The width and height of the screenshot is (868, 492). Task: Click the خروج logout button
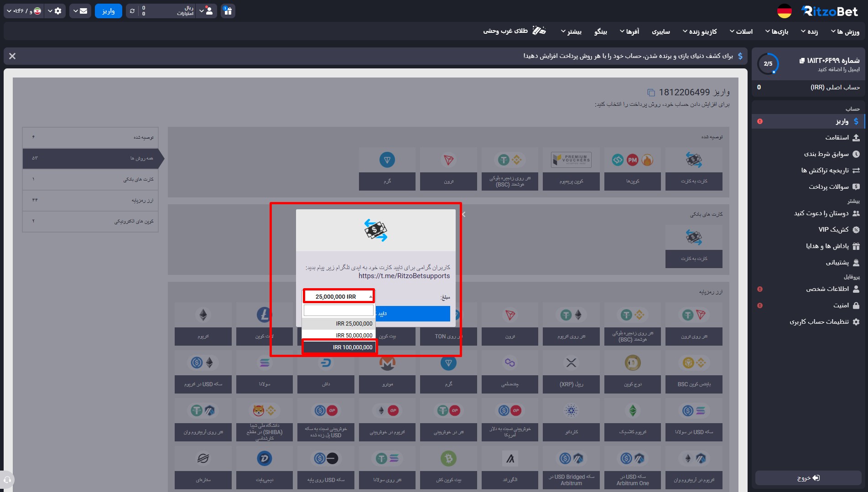pos(808,478)
